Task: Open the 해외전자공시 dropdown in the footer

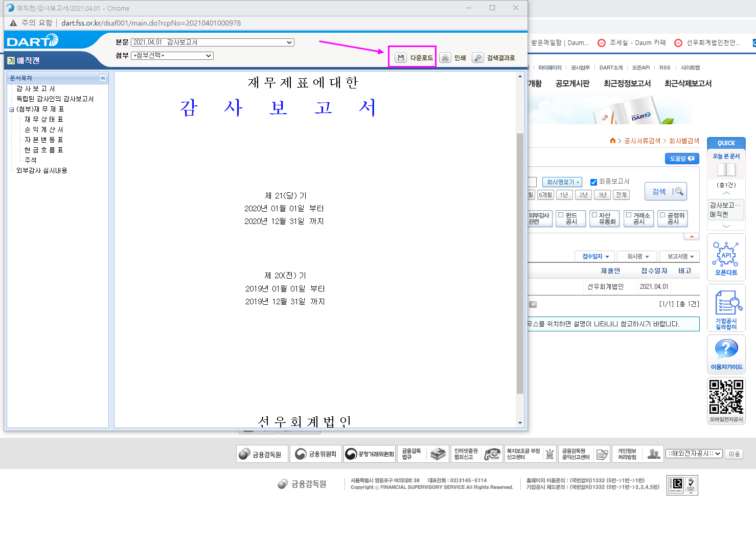Action: pyautogui.click(x=694, y=454)
